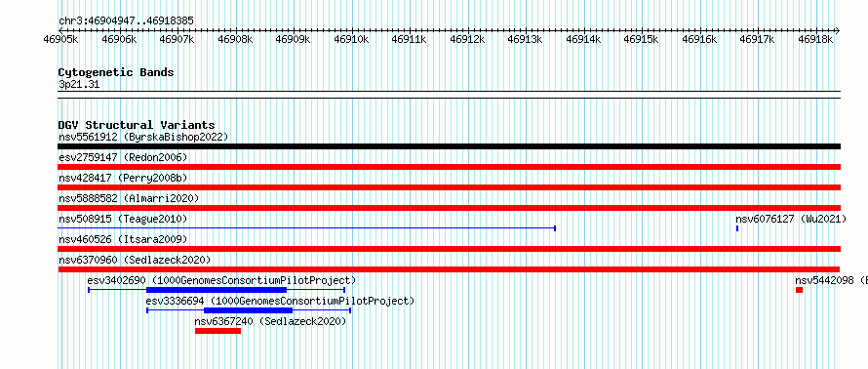Screen dimensions: 868x369
Task: Open the nsv5561912 (ByrskaBishop2022) label
Action: click(143, 137)
